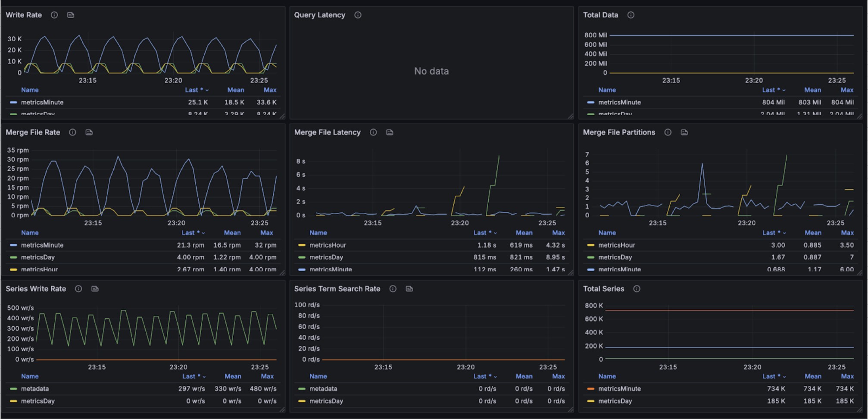The height and width of the screenshot is (419, 868).
Task: Toggle metricsHour series in Merge File Latency legend
Action: (x=328, y=245)
